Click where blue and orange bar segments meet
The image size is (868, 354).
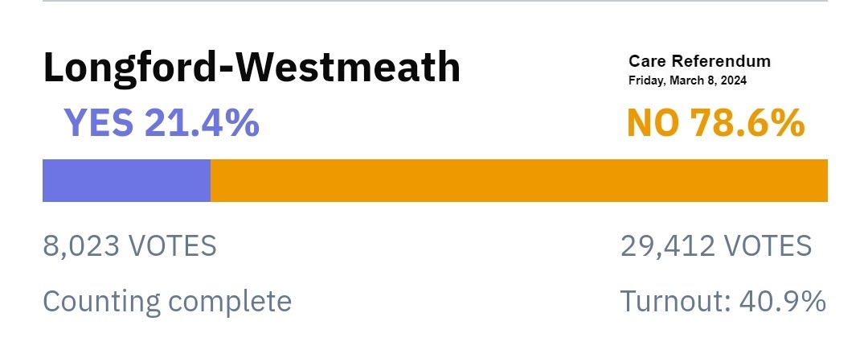point(211,180)
